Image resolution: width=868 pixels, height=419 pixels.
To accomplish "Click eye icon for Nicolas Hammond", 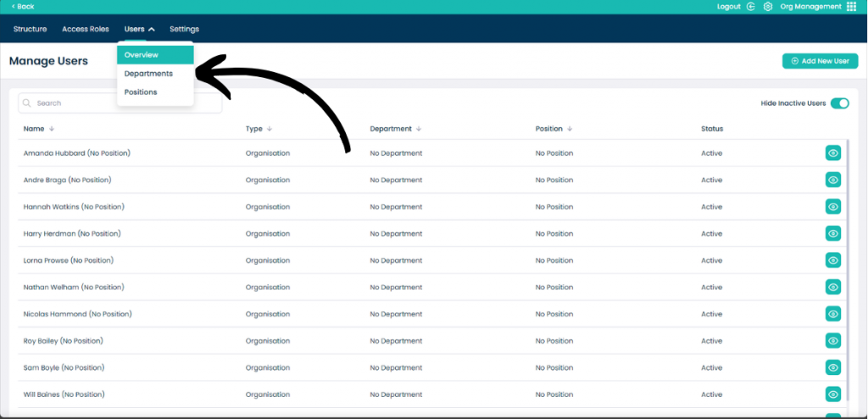I will coord(832,314).
